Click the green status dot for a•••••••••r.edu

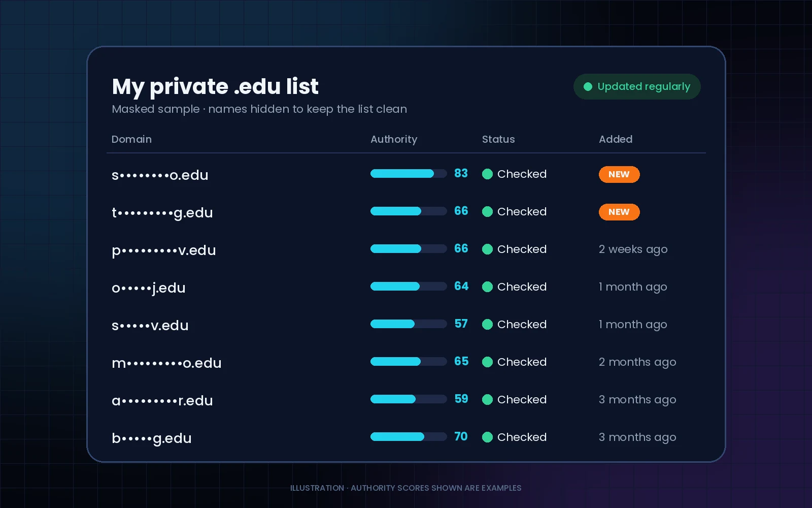click(487, 400)
